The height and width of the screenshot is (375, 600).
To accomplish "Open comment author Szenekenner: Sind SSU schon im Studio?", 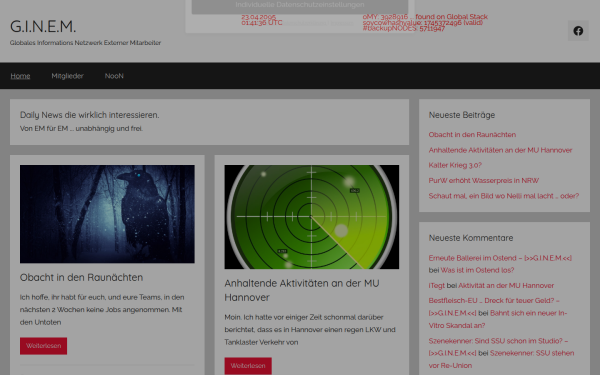I will pos(498,347).
